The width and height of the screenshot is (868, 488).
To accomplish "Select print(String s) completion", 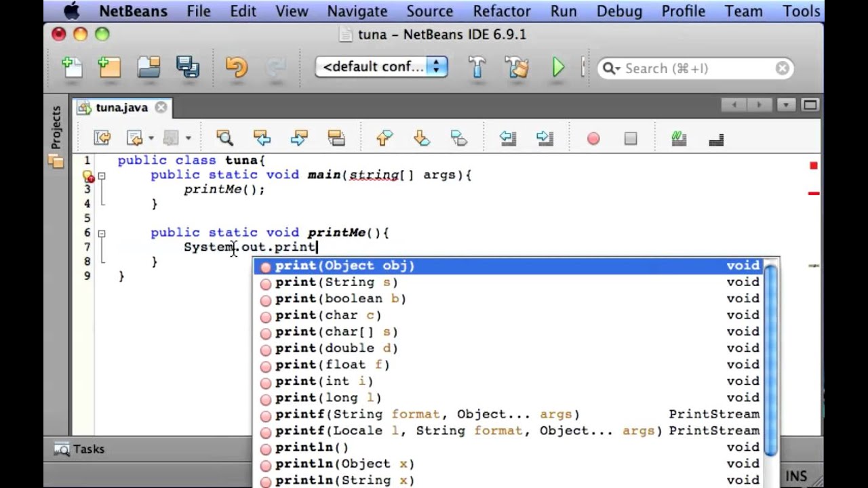I will (x=509, y=282).
